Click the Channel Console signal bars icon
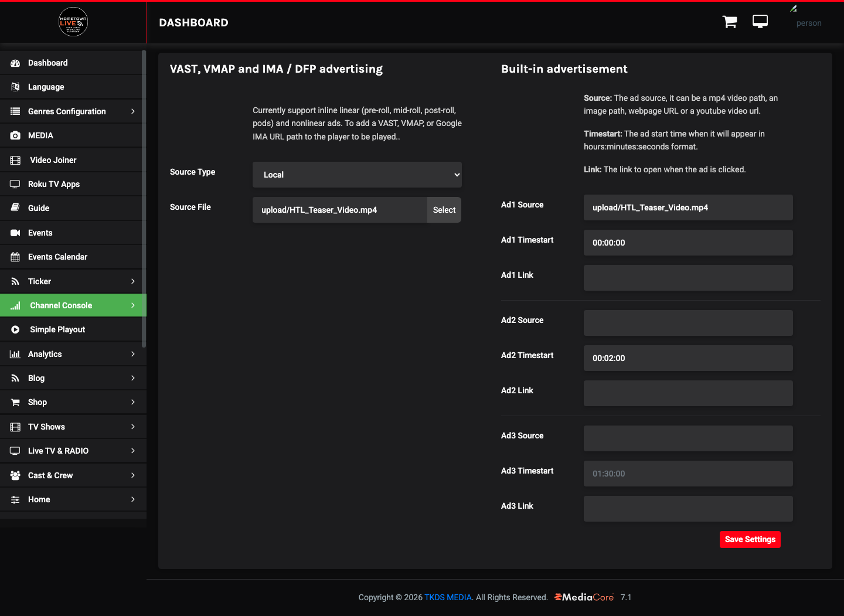 tap(15, 305)
